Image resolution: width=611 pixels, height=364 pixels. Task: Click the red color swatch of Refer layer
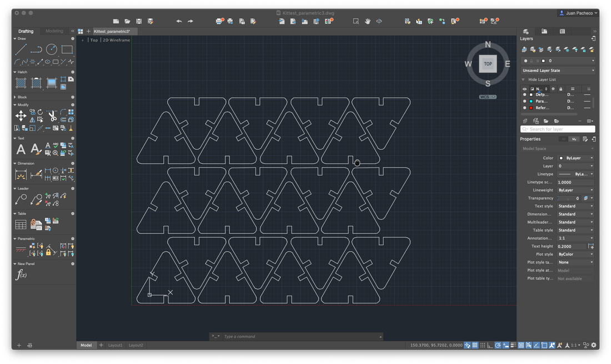point(530,108)
